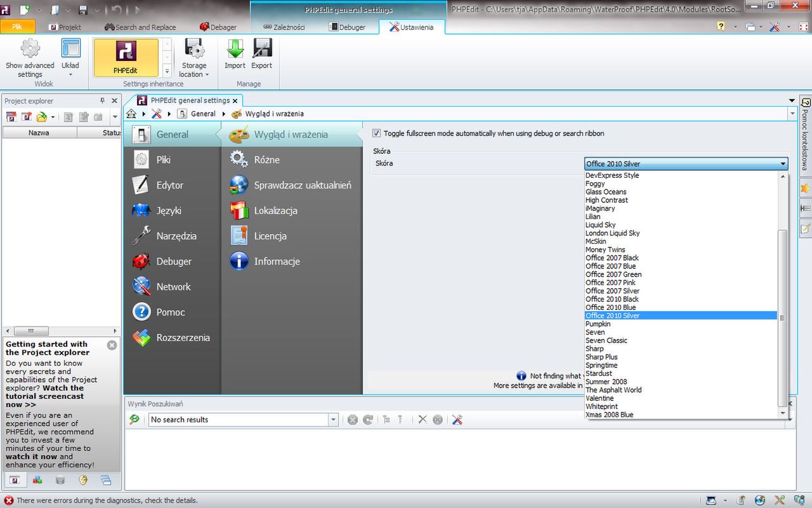812x508 pixels.
Task: Open the Pliki category
Action: (172, 159)
